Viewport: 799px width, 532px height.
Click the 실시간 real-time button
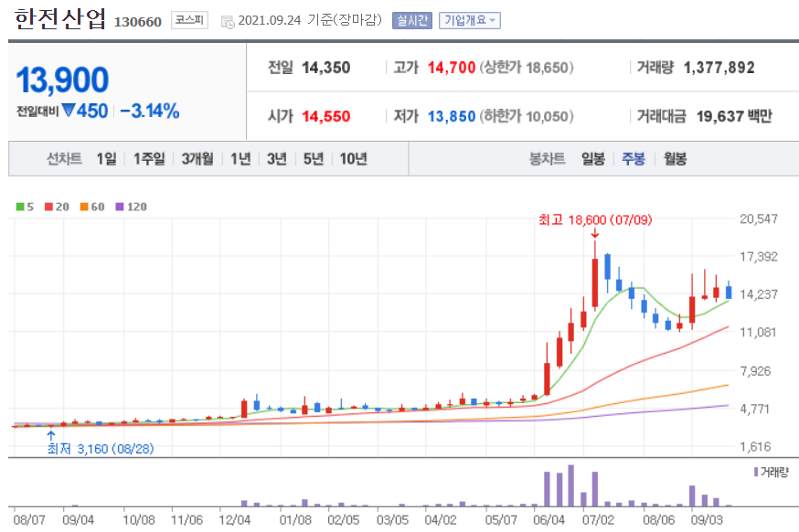[x=411, y=20]
